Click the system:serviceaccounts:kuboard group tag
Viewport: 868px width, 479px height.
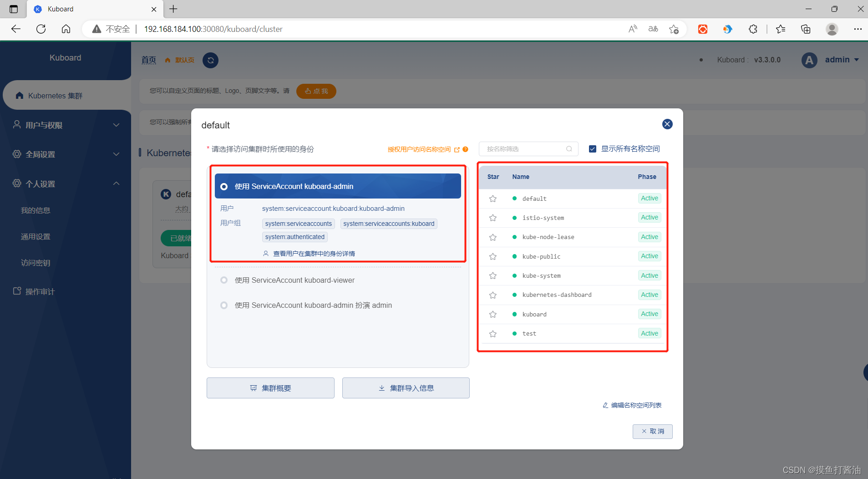(x=389, y=224)
